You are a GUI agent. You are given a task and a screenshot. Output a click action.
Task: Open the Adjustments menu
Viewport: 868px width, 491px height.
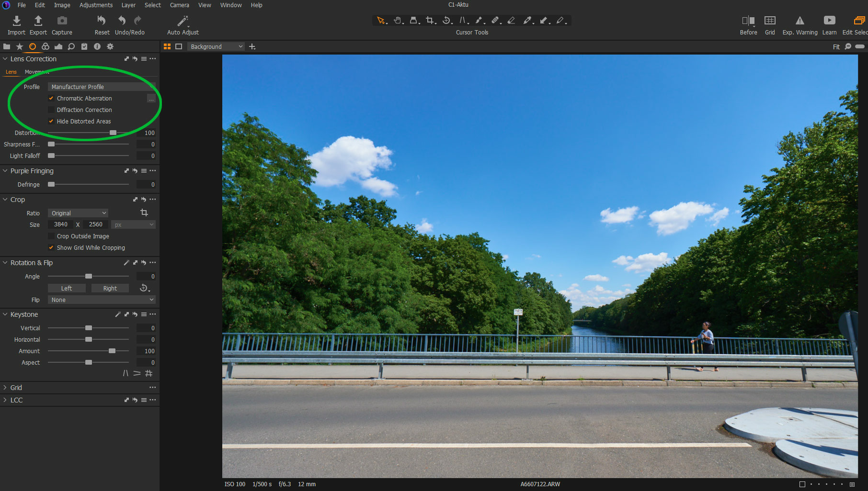[96, 5]
